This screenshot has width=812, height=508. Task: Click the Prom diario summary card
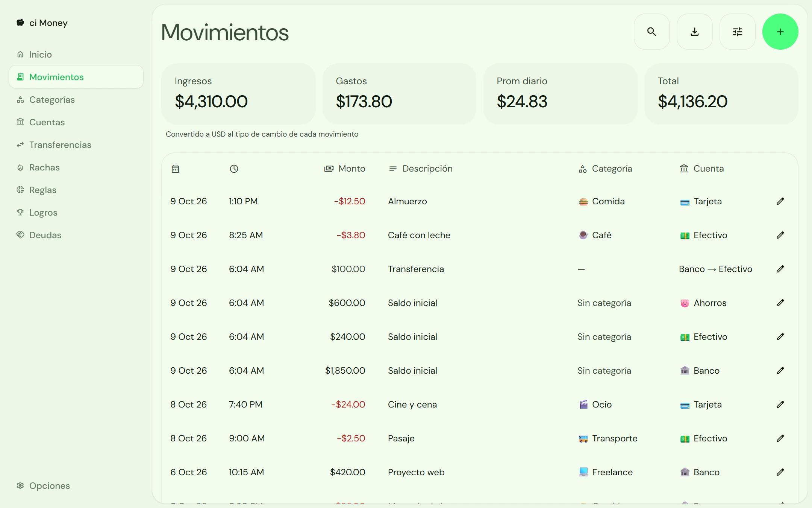point(560,94)
